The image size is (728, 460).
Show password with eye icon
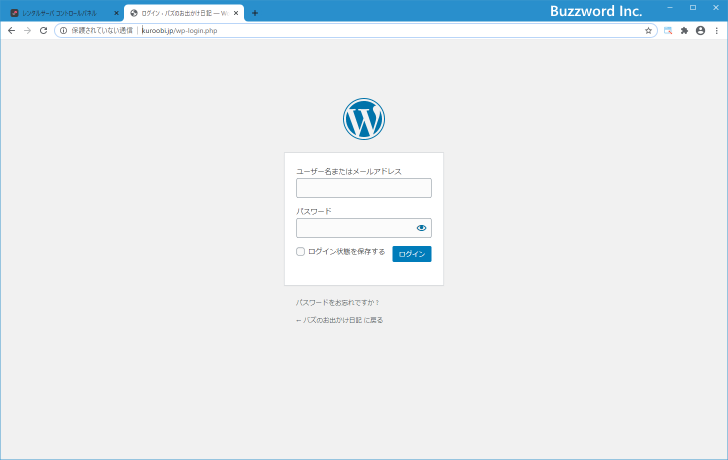point(421,228)
